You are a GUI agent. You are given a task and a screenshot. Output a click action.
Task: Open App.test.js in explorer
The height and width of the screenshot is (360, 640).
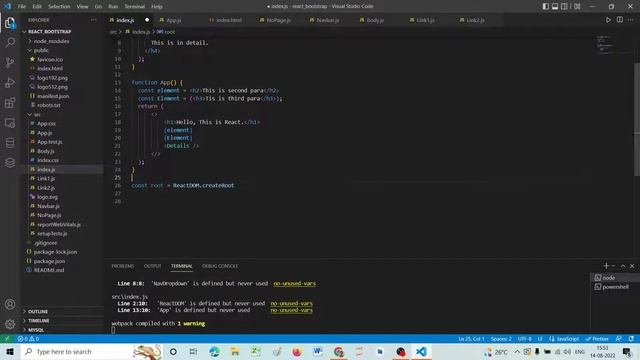(50, 142)
